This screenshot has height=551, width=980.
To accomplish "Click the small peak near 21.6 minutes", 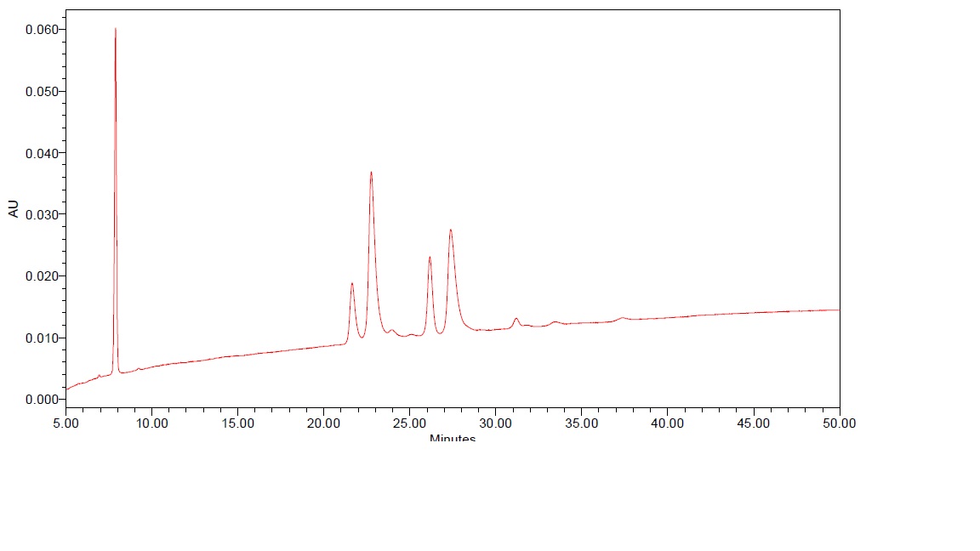I will click(352, 284).
